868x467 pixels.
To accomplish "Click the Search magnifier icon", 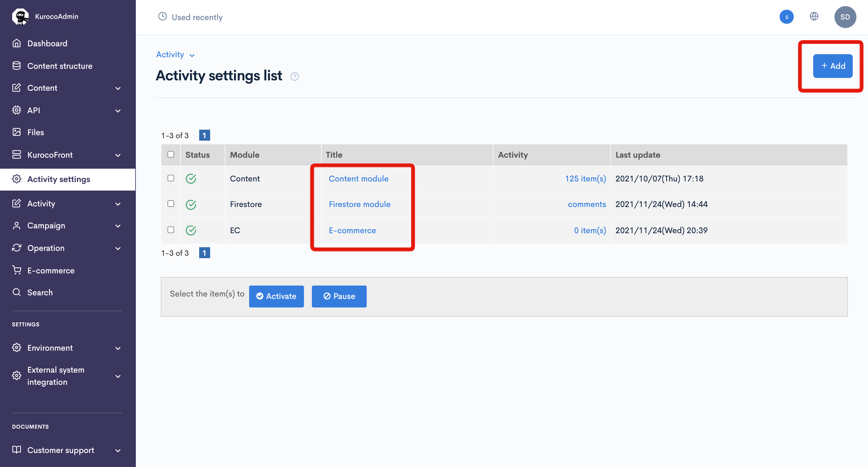I will (x=17, y=292).
